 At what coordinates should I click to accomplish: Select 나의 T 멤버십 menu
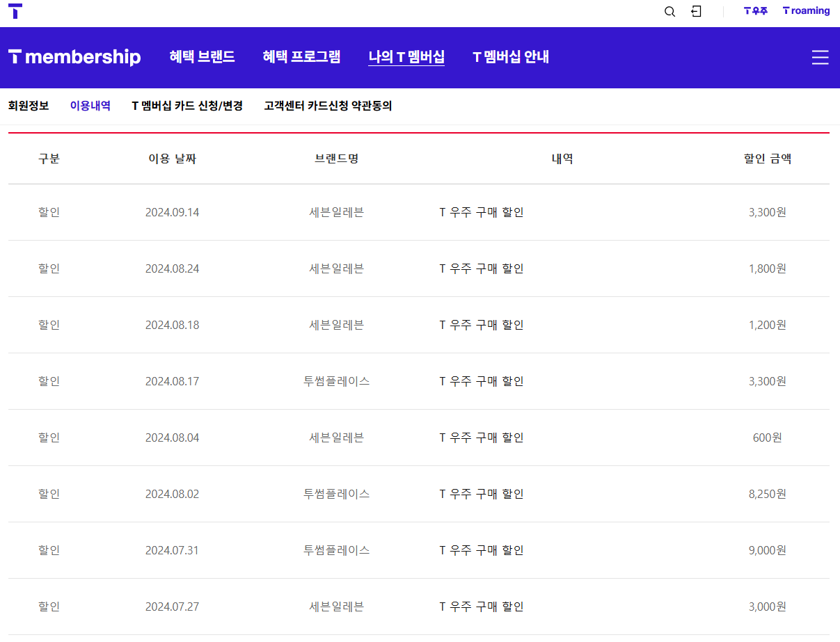click(x=406, y=57)
